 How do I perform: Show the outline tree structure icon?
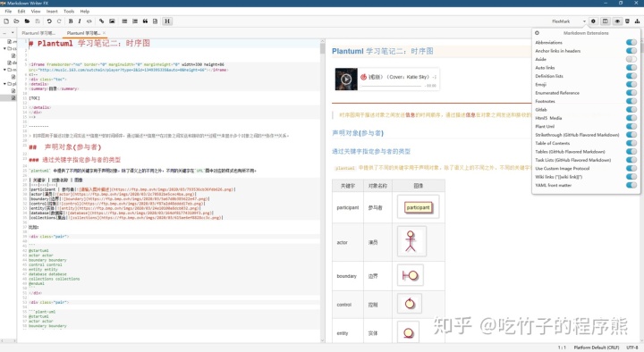[x=637, y=21]
